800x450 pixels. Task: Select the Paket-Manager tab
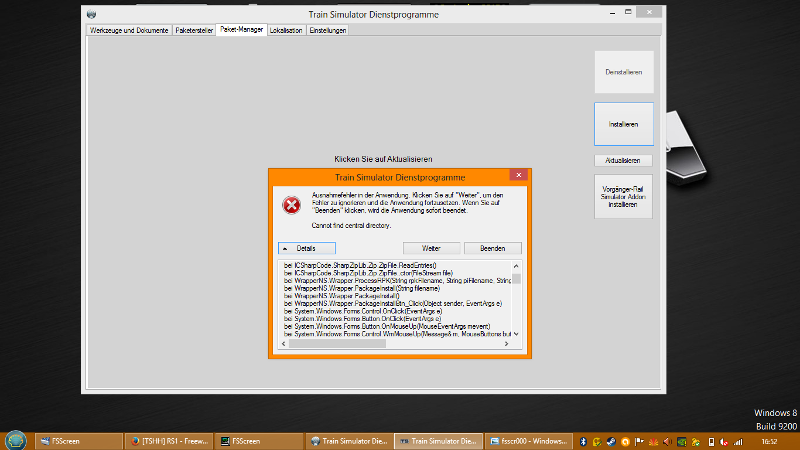pos(241,30)
